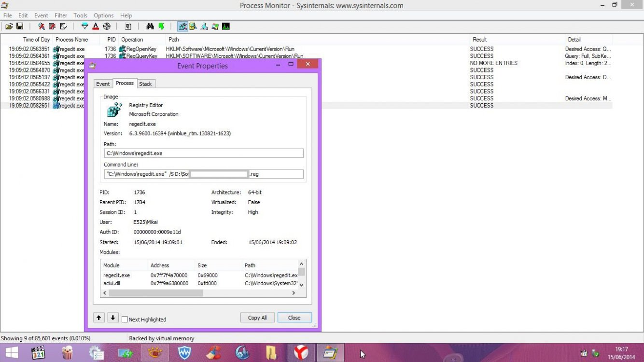Click the Detail column header

point(588,40)
